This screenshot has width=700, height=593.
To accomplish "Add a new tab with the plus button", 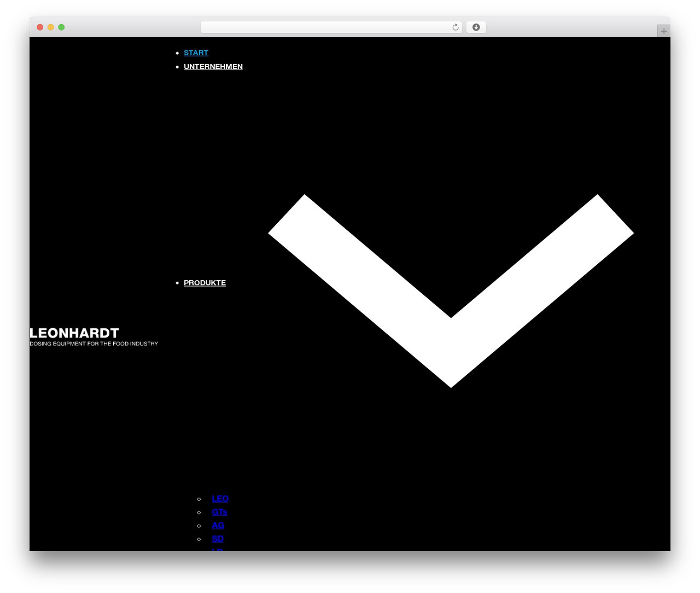I will click(x=663, y=31).
